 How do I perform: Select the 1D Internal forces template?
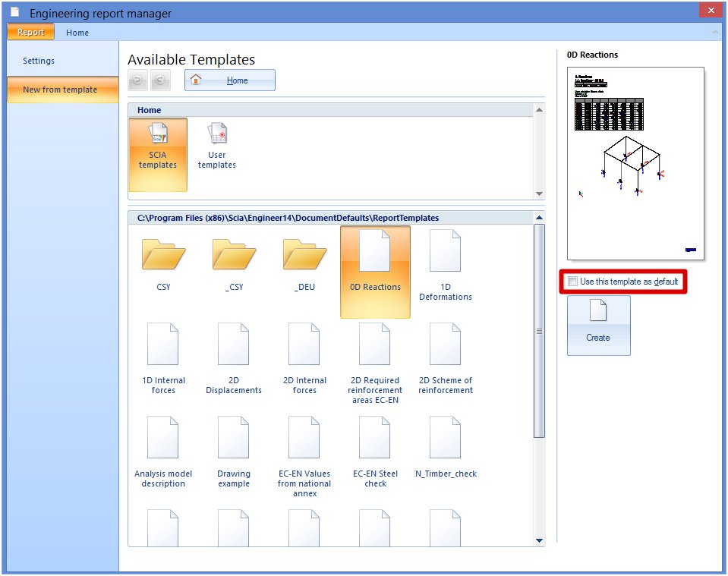(x=163, y=359)
